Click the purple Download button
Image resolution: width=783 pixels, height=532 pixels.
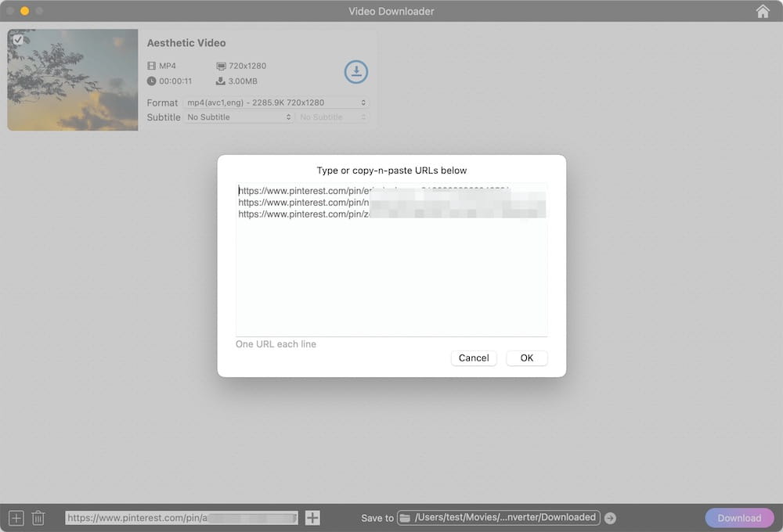tap(739, 518)
